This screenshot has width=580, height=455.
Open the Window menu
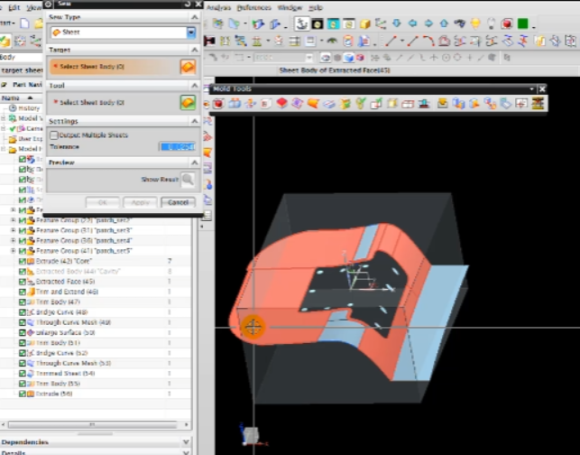[x=290, y=7]
